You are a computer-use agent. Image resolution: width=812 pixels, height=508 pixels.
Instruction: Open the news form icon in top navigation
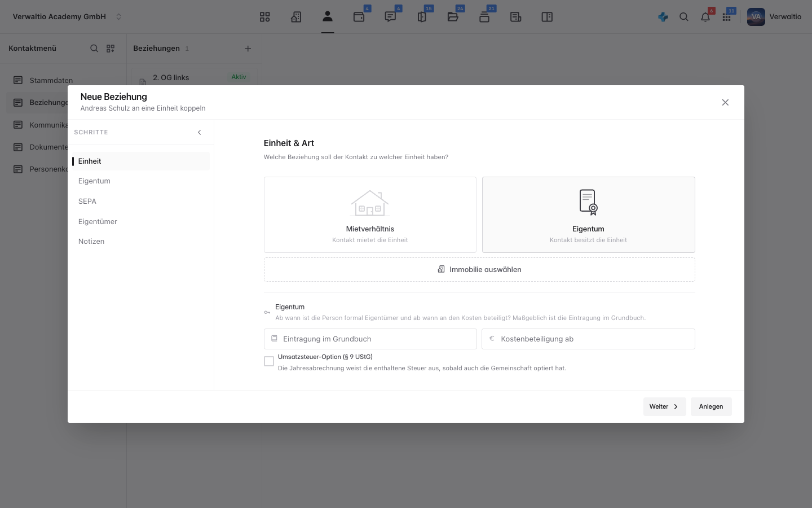coord(515,17)
